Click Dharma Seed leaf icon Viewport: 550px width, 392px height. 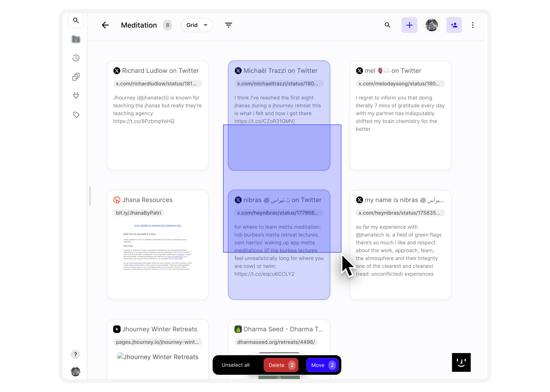pyautogui.click(x=238, y=329)
